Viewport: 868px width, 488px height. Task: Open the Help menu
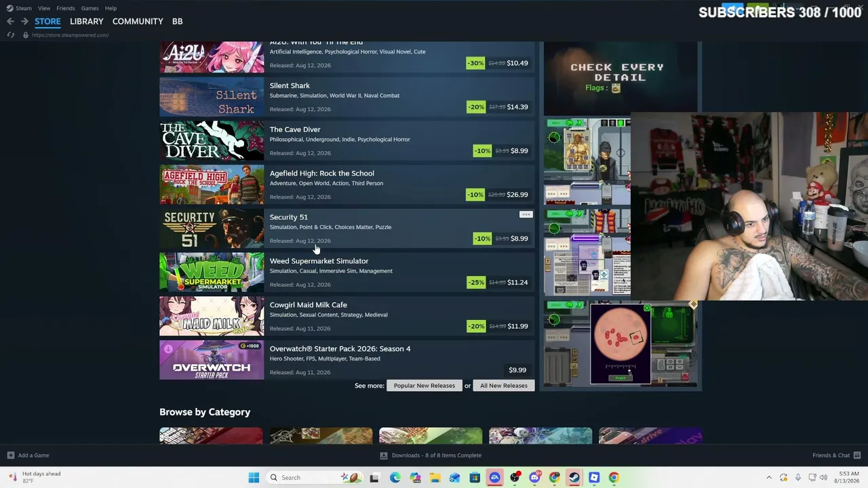(111, 8)
